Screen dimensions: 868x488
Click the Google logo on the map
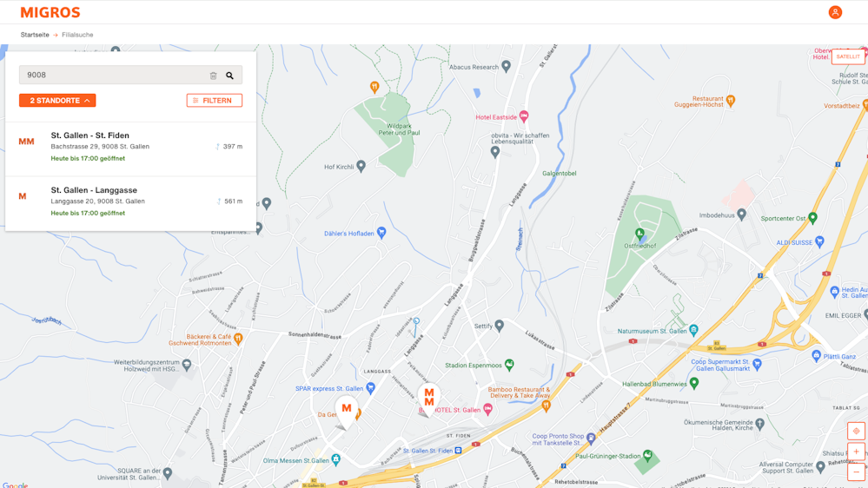point(16,485)
